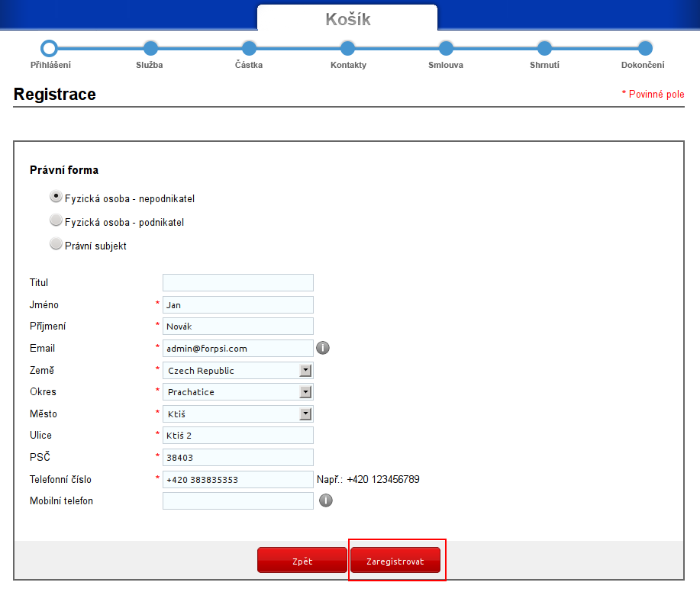
Task: Click the PSČ postal code field
Action: (238, 458)
